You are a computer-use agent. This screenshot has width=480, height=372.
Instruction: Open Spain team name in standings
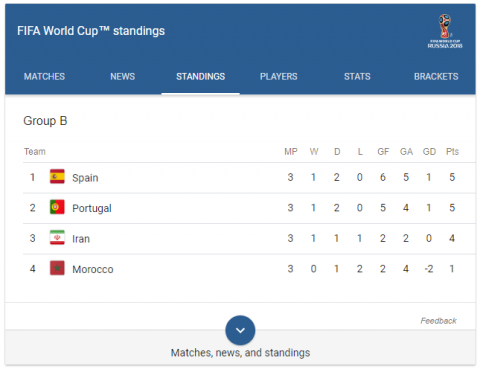(85, 178)
